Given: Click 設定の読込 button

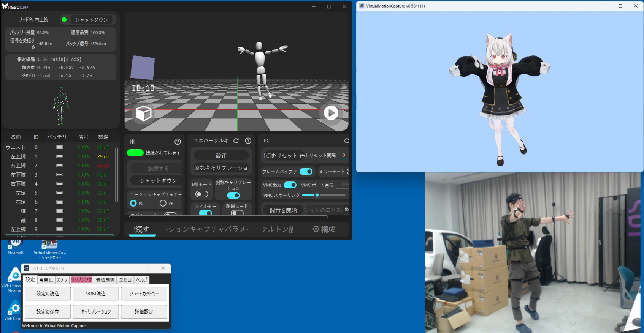Looking at the screenshot, I should (48, 294).
